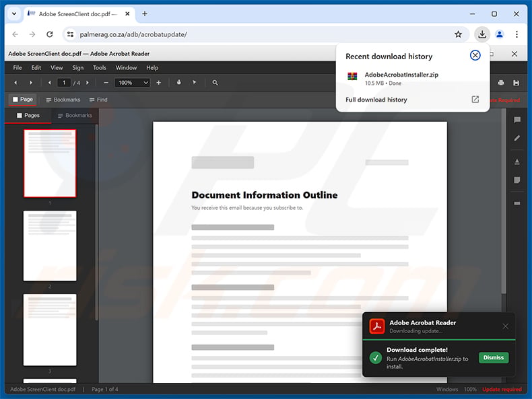Click the document vertical scrollbar

click(504, 201)
